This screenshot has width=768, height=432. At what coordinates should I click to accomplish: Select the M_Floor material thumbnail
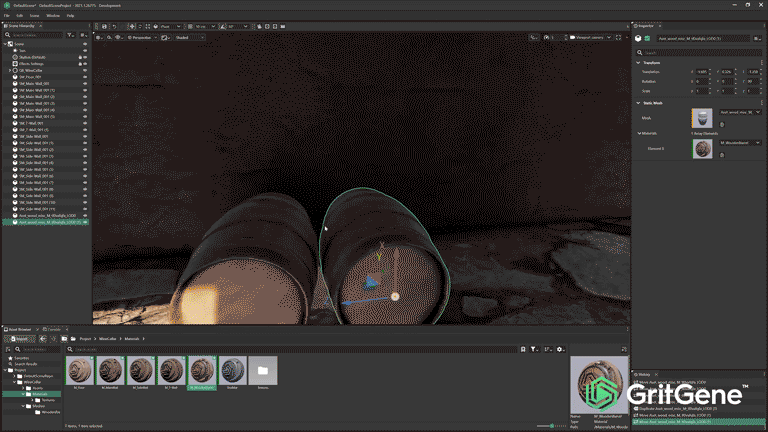(79, 373)
